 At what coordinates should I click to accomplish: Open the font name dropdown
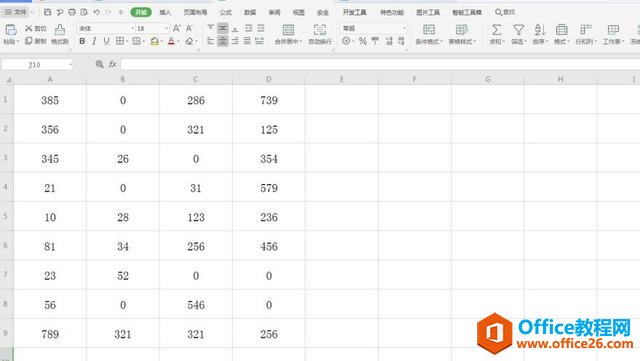(x=132, y=28)
